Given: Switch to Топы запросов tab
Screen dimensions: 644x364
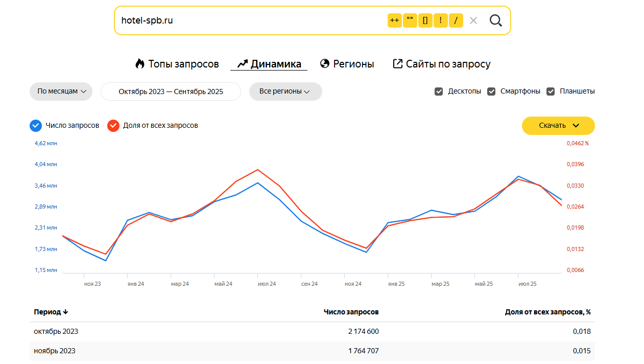Looking at the screenshot, I should pyautogui.click(x=177, y=64).
